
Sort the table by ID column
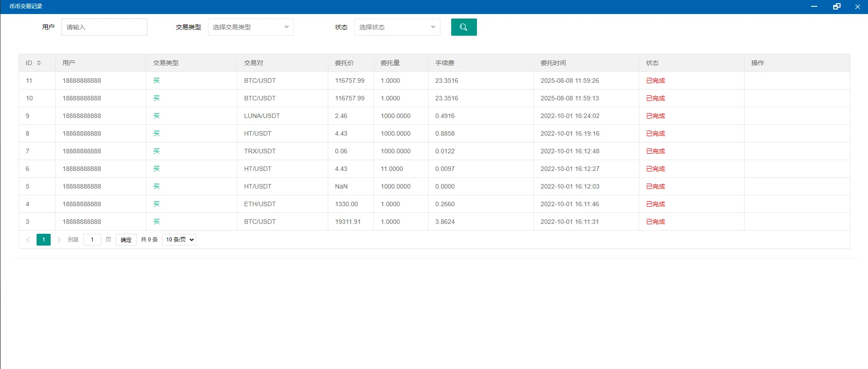[39, 63]
